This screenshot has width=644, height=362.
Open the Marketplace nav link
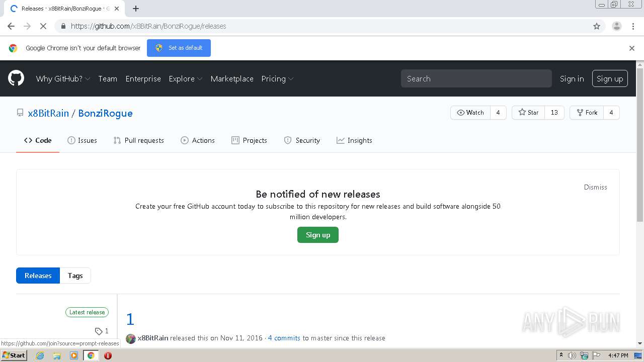pos(232,78)
